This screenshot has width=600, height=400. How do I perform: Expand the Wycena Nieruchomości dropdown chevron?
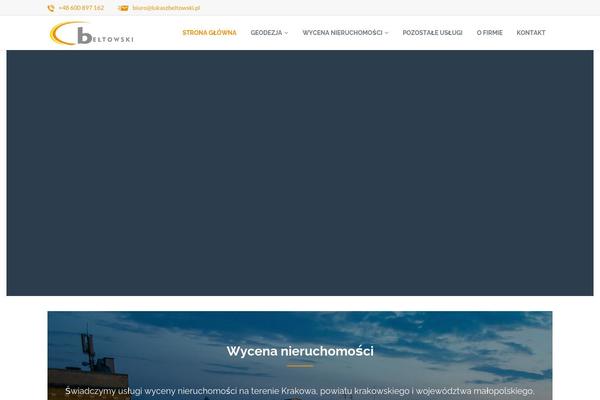386,33
